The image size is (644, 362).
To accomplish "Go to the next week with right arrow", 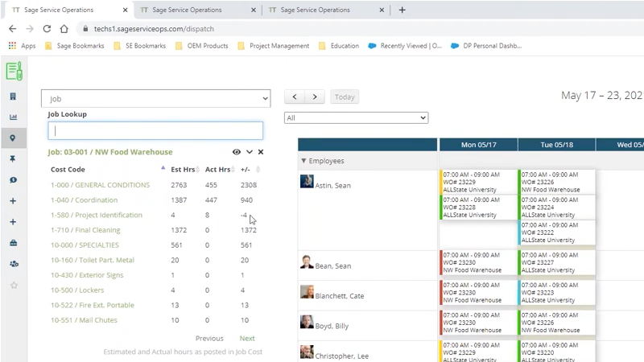I will pyautogui.click(x=315, y=97).
